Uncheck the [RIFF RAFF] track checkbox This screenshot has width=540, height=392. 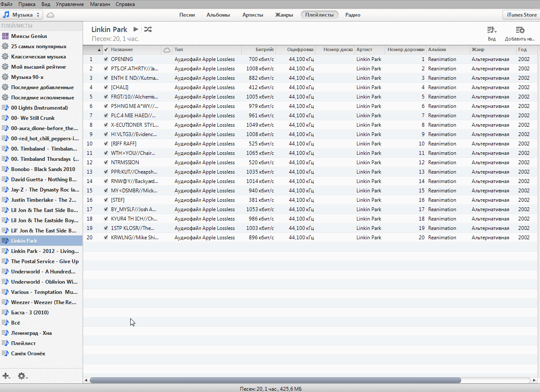coord(106,144)
